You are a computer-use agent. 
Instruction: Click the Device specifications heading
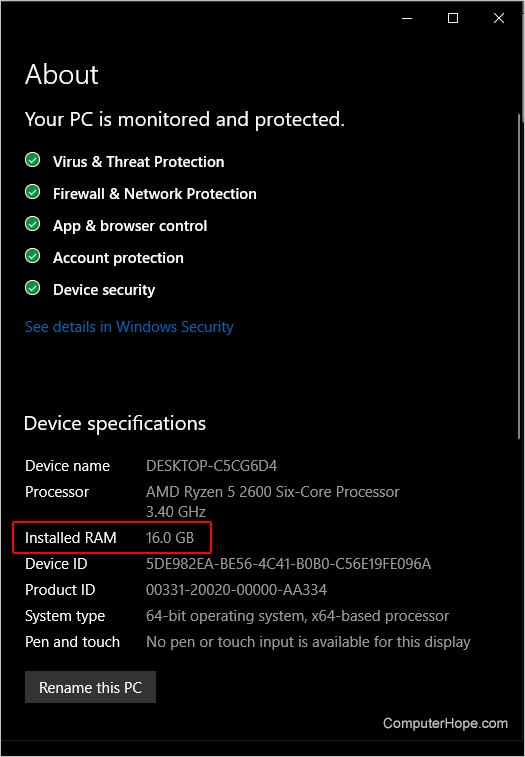[115, 423]
